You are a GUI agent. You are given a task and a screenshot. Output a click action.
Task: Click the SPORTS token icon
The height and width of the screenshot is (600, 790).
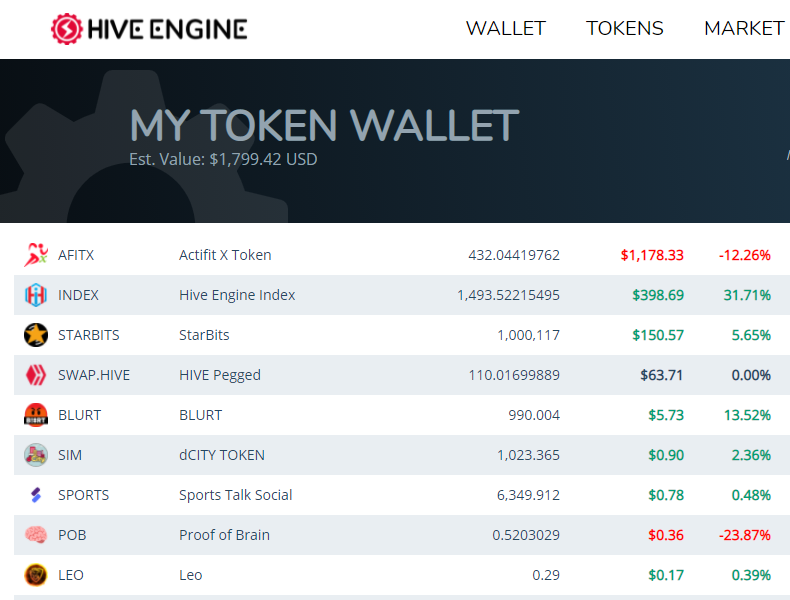(x=36, y=495)
